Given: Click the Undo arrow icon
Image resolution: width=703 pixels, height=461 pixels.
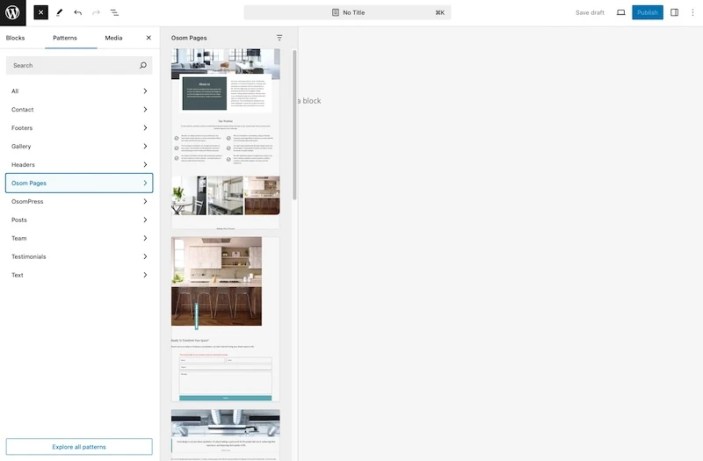Looking at the screenshot, I should 78,13.
